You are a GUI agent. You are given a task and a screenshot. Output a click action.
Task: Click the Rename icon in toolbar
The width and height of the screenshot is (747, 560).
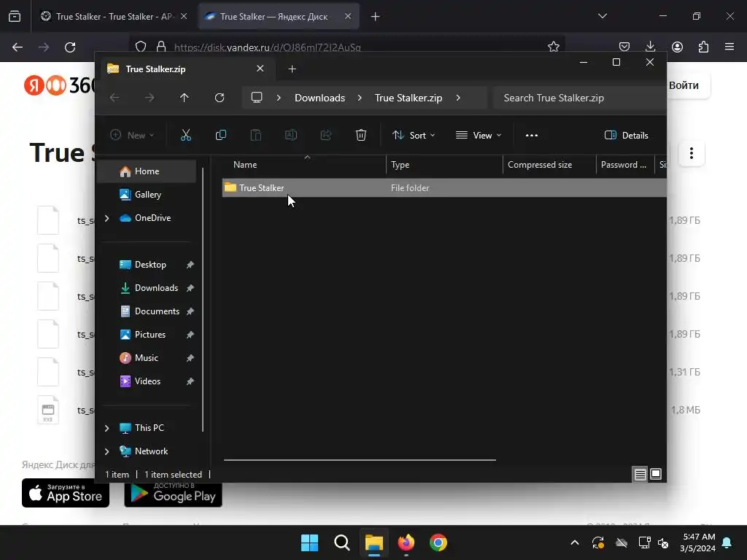tap(290, 135)
